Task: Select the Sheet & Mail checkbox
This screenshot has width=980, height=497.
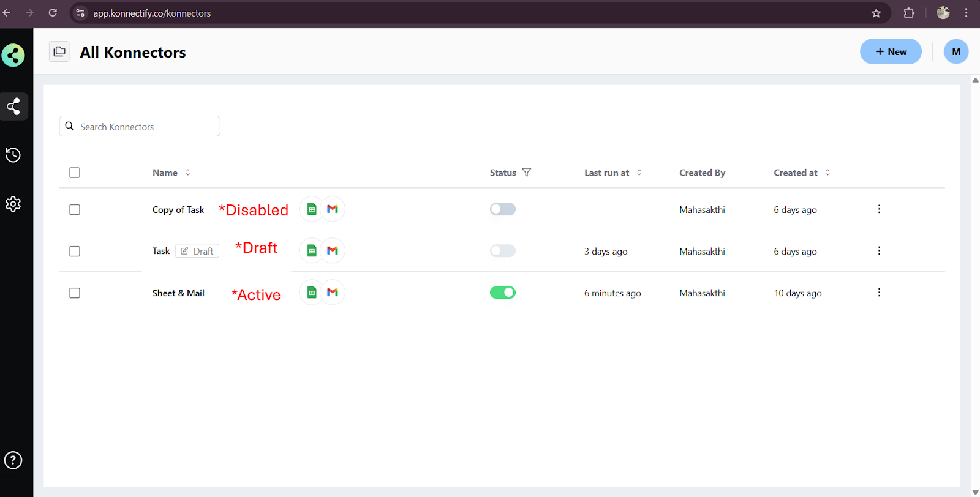Action: [75, 293]
